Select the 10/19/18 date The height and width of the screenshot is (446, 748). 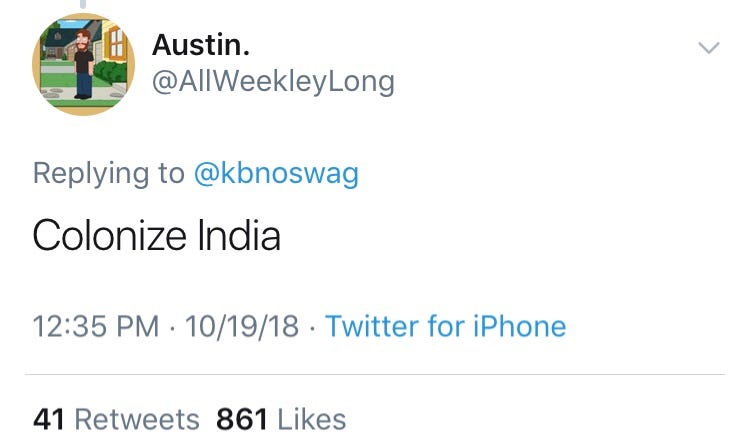(x=242, y=326)
